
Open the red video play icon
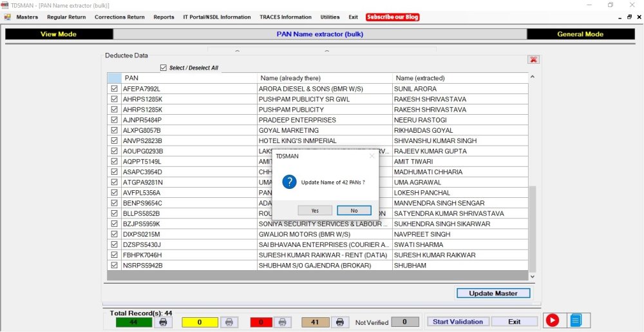[552, 320]
